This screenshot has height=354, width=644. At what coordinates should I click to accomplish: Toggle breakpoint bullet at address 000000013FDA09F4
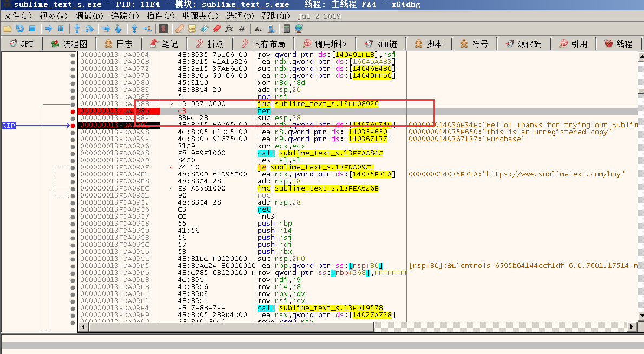pyautogui.click(x=73, y=309)
